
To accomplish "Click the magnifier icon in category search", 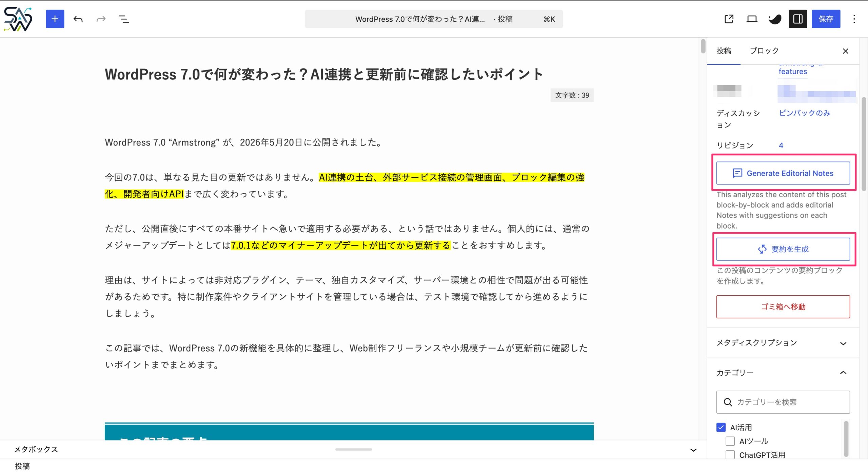I will click(728, 402).
